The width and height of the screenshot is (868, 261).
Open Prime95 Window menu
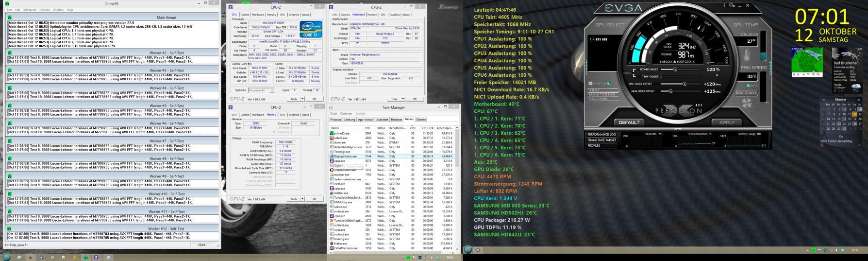point(58,10)
